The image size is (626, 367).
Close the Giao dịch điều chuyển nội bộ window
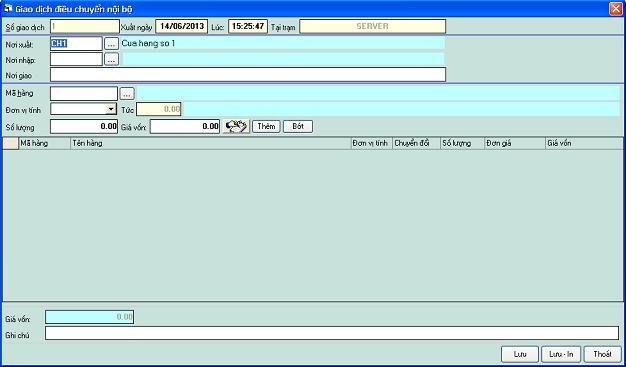[615, 9]
